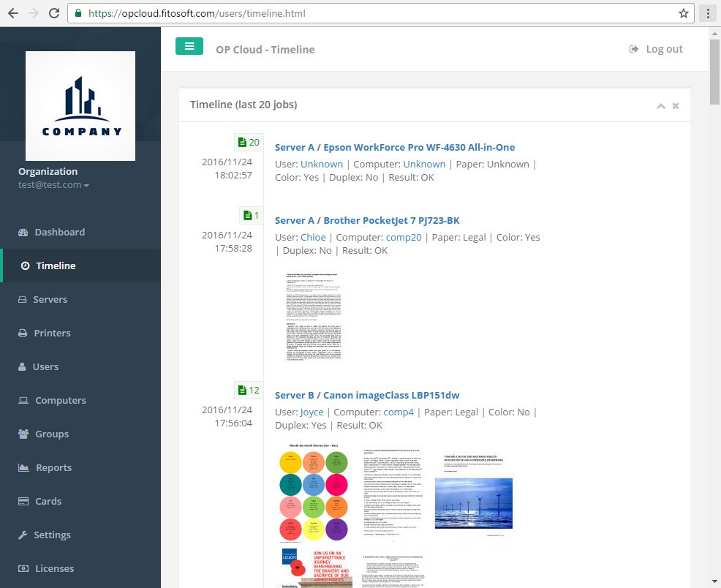Image resolution: width=721 pixels, height=588 pixels.
Task: Open the Licenses page
Action: (x=80, y=568)
